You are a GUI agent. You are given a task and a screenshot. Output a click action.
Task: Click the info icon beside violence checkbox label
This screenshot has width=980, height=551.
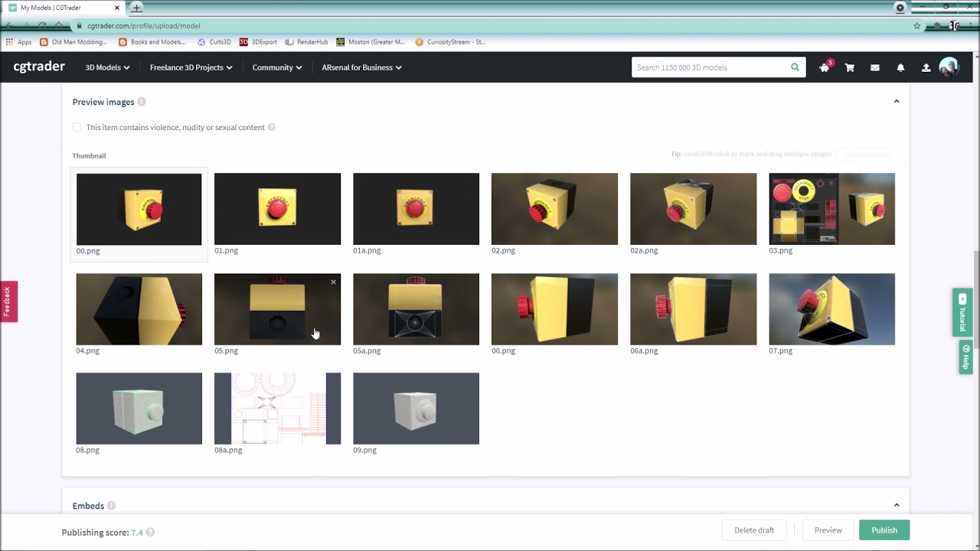point(272,128)
